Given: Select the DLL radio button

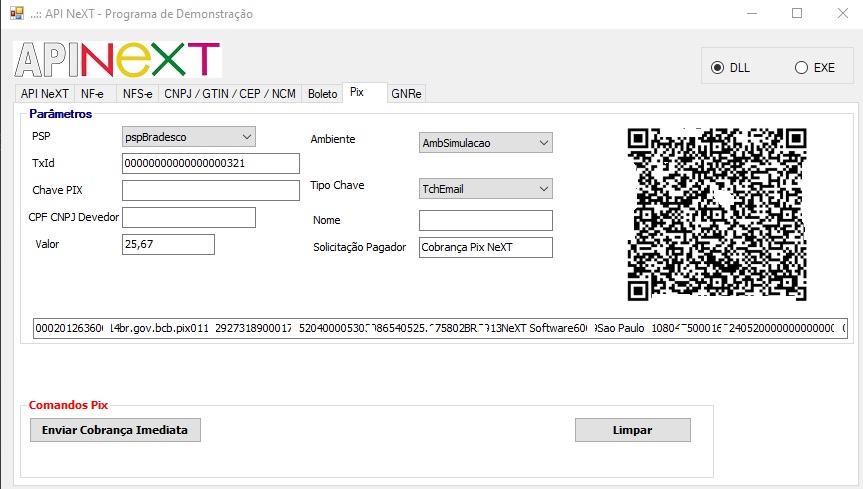Looking at the screenshot, I should point(717,68).
